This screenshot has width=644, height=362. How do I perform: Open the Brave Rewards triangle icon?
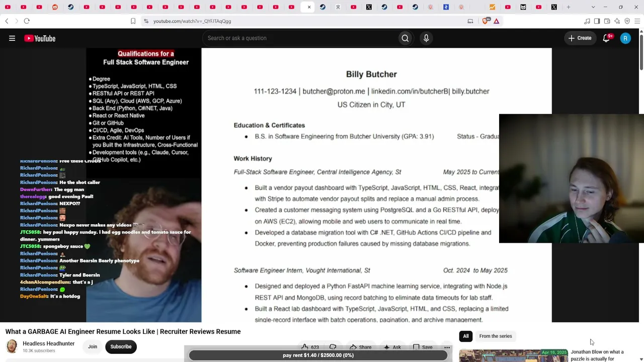pyautogui.click(x=497, y=21)
